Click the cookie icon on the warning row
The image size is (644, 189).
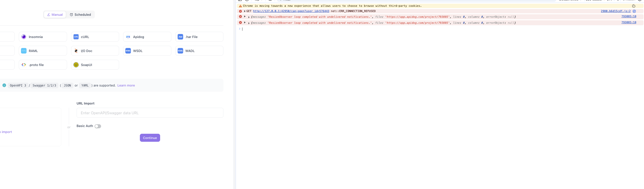[634, 6]
